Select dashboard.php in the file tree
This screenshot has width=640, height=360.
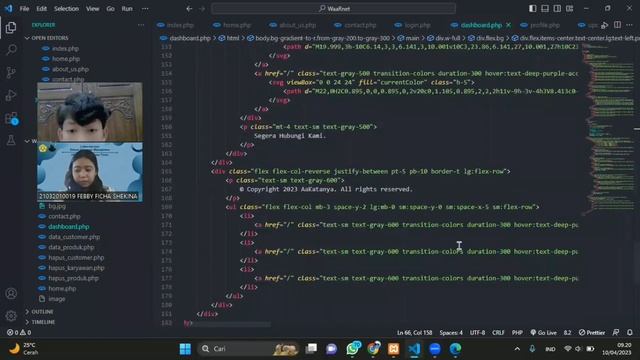69,227
